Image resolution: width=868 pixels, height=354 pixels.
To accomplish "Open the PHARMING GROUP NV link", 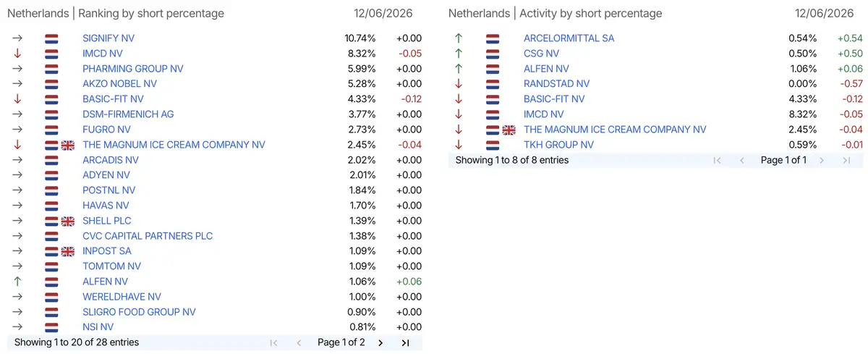I will pyautogui.click(x=133, y=69).
